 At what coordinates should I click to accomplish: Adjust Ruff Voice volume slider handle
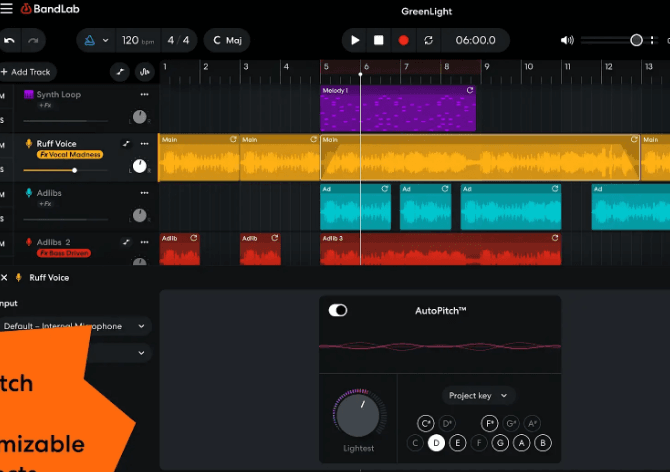(x=74, y=170)
